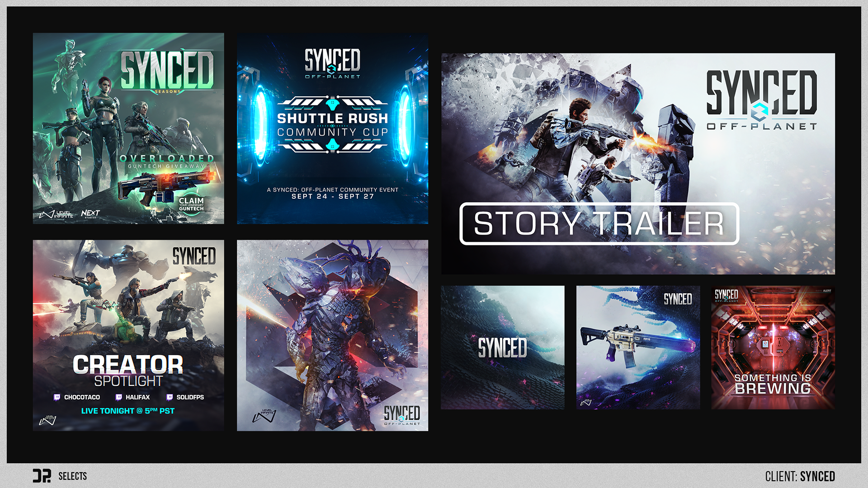Click Twitch icon beside CHOCOTACO

(x=57, y=397)
